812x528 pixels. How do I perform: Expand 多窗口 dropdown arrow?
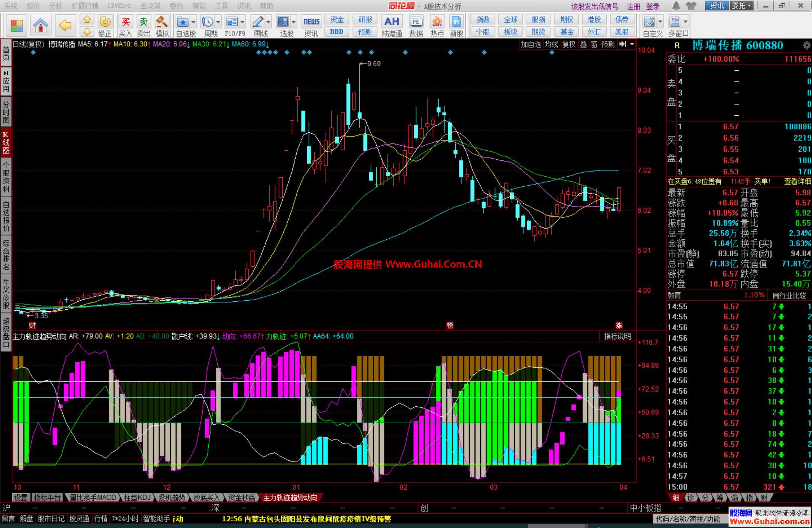coord(685,22)
